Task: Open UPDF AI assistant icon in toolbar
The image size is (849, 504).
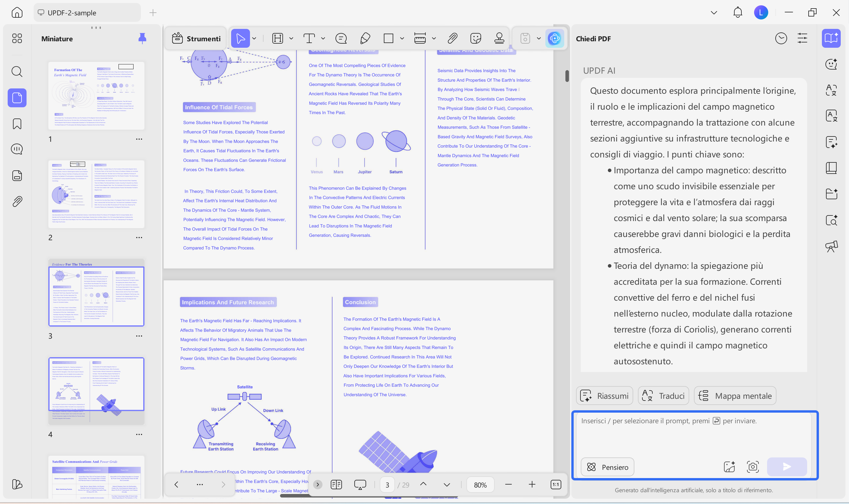Action: click(555, 38)
